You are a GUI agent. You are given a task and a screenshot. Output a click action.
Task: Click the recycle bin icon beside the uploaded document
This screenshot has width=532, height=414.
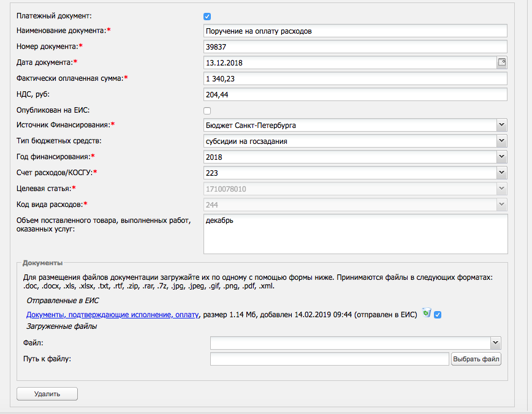(427, 312)
